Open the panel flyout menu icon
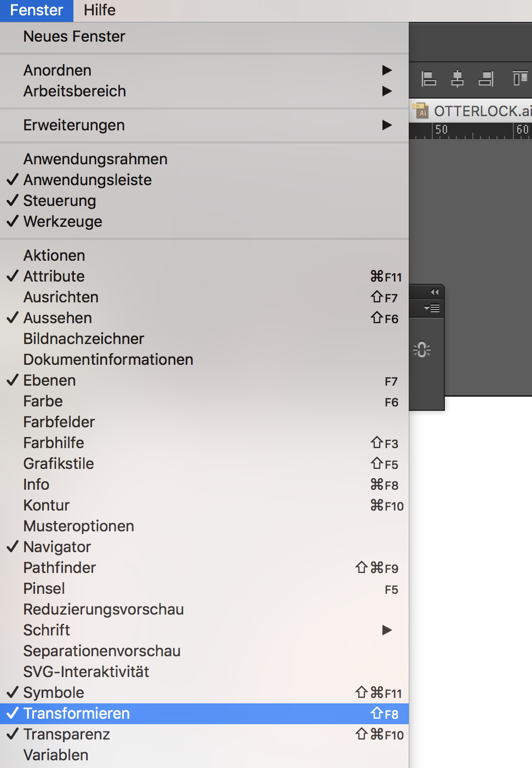Viewport: 532px width, 768px height. pyautogui.click(x=432, y=308)
